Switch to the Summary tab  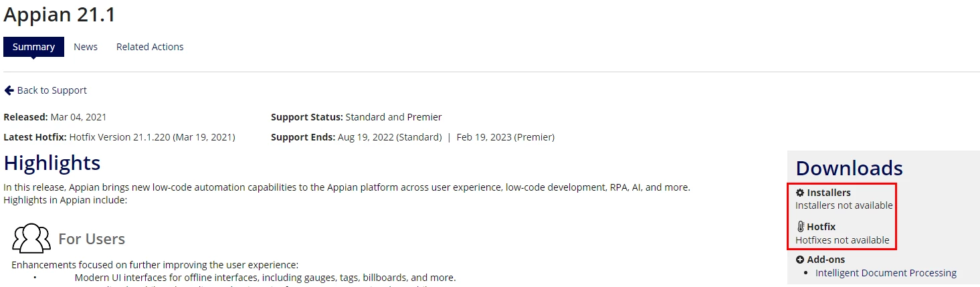[x=33, y=47]
